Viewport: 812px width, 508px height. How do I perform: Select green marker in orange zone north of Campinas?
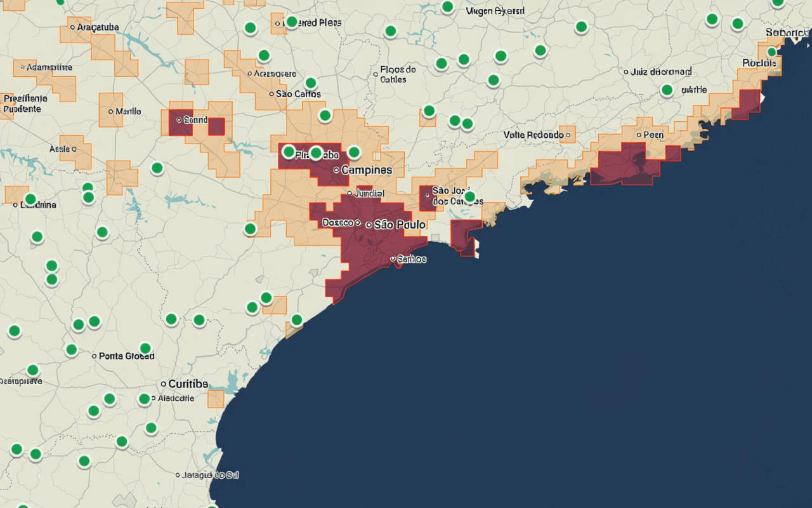tap(325, 116)
